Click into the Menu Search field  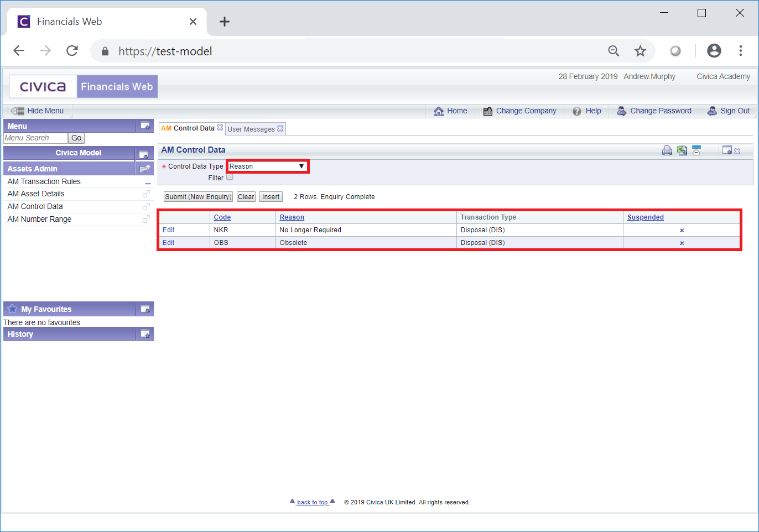pos(36,138)
